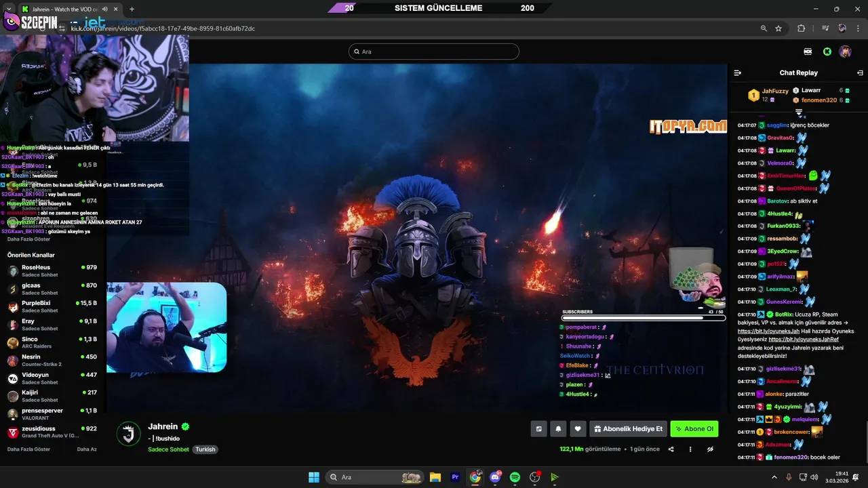Open the tab search dropdown chevron
The width and height of the screenshot is (868, 488).
coord(8,9)
